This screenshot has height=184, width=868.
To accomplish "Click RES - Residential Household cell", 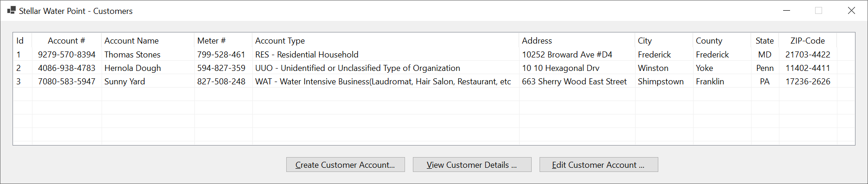I will (307, 54).
